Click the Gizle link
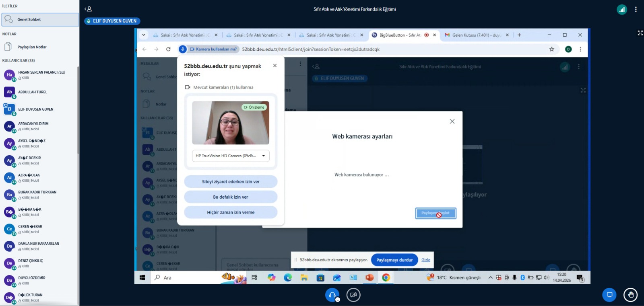 [425, 260]
